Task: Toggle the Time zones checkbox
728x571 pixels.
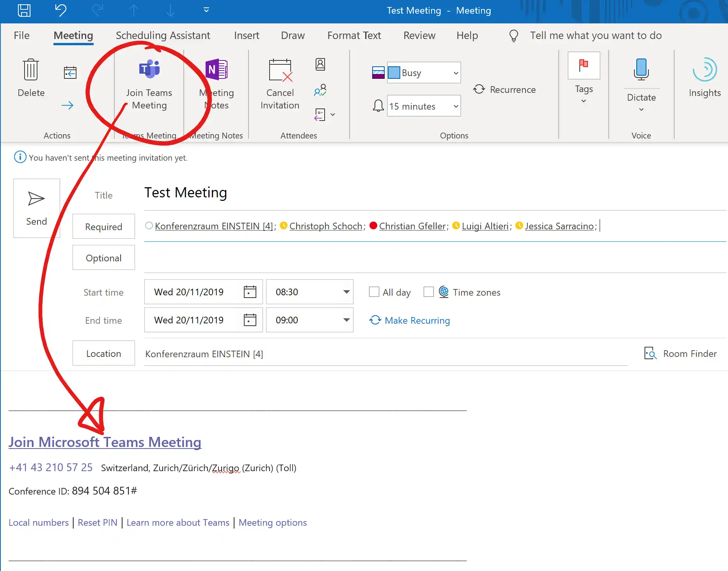Action: click(428, 292)
